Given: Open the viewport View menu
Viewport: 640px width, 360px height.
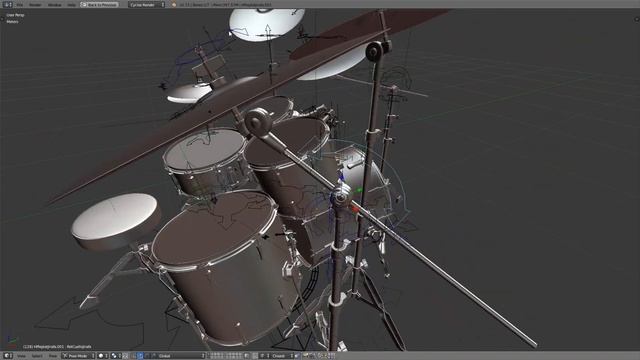Looking at the screenshot, I should point(21,356).
